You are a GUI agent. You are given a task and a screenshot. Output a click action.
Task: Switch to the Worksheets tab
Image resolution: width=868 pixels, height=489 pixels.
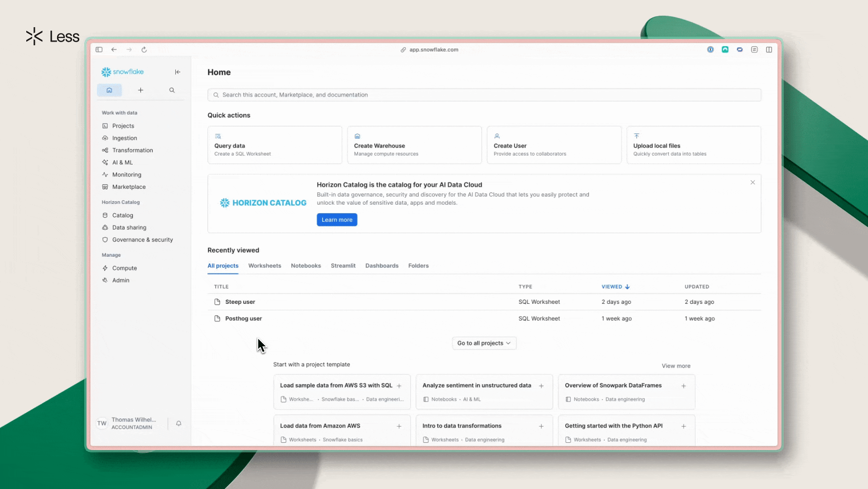click(265, 266)
